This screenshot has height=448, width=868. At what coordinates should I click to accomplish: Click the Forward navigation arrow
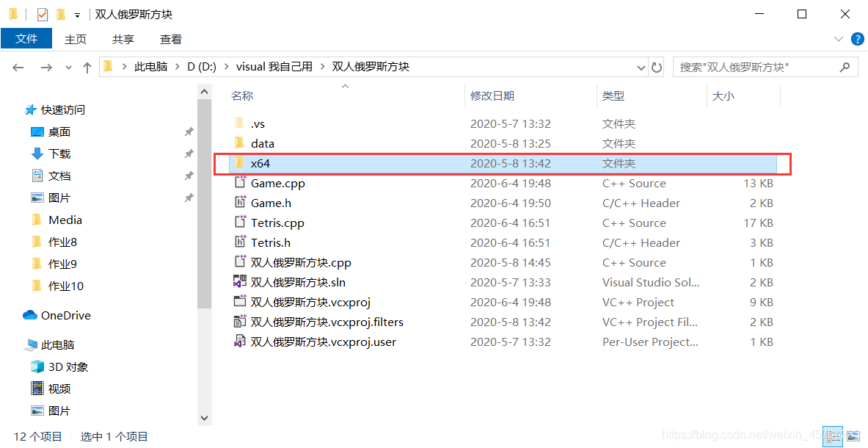point(46,67)
